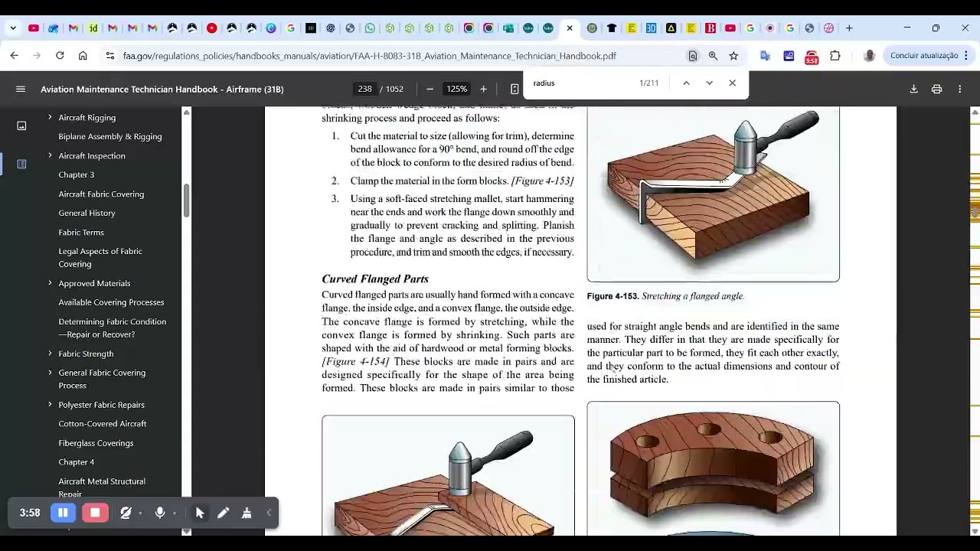Viewport: 980px width, 551px height.
Task: Click the zoom level field showing 125%
Action: pyautogui.click(x=457, y=89)
